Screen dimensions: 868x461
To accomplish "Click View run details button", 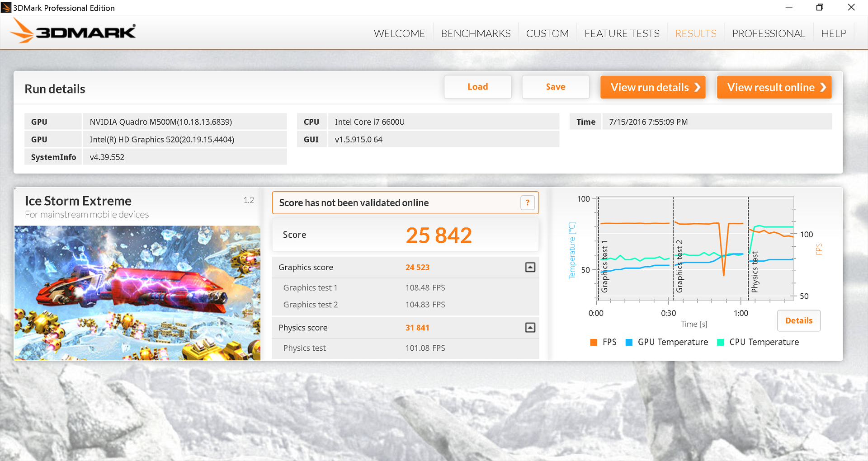I will (x=653, y=87).
